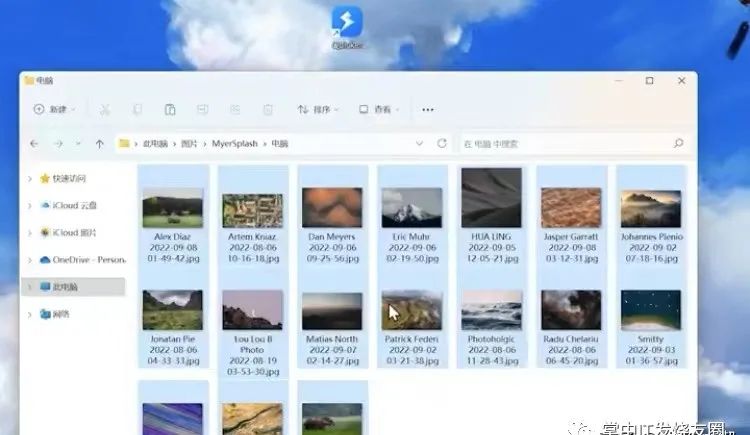Close the File Explorer window
Image resolution: width=750 pixels, height=435 pixels.
coord(682,81)
